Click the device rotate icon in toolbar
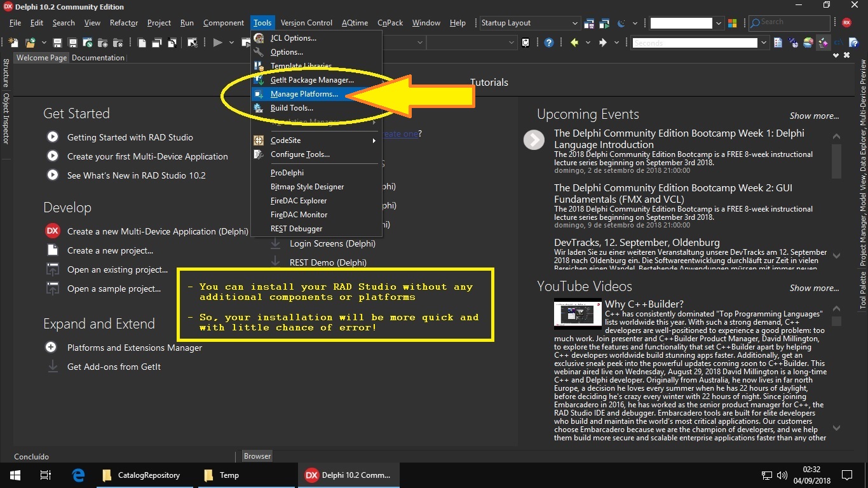 pos(526,43)
